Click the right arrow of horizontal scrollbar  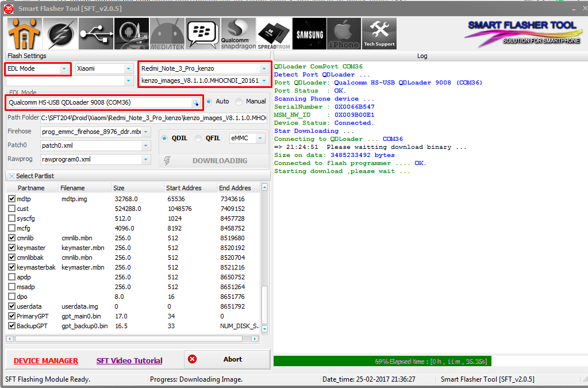(255, 339)
